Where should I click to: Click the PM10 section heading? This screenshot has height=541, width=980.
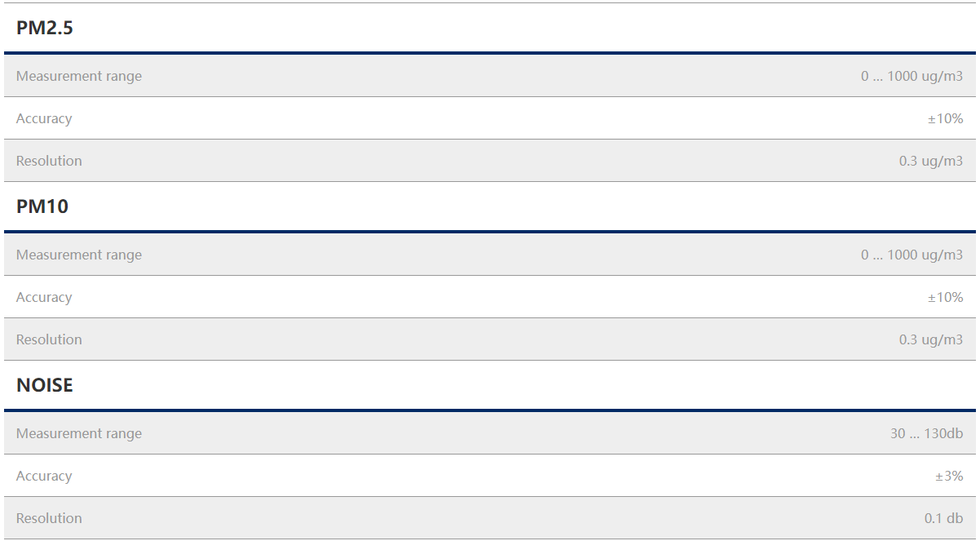pyautogui.click(x=42, y=206)
